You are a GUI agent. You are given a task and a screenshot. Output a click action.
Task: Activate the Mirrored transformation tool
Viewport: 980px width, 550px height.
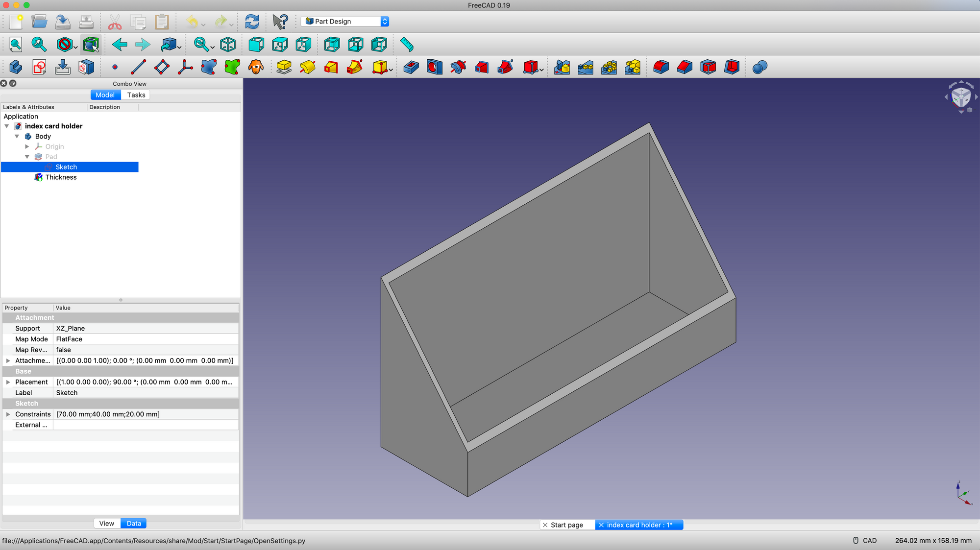point(563,67)
